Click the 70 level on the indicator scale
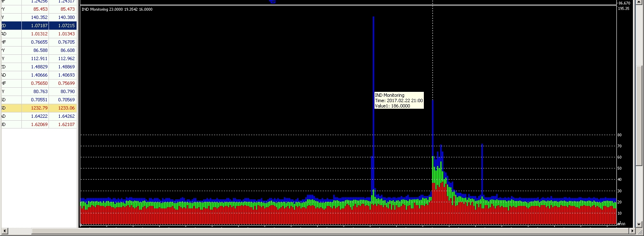644x236 pixels. pos(620,146)
